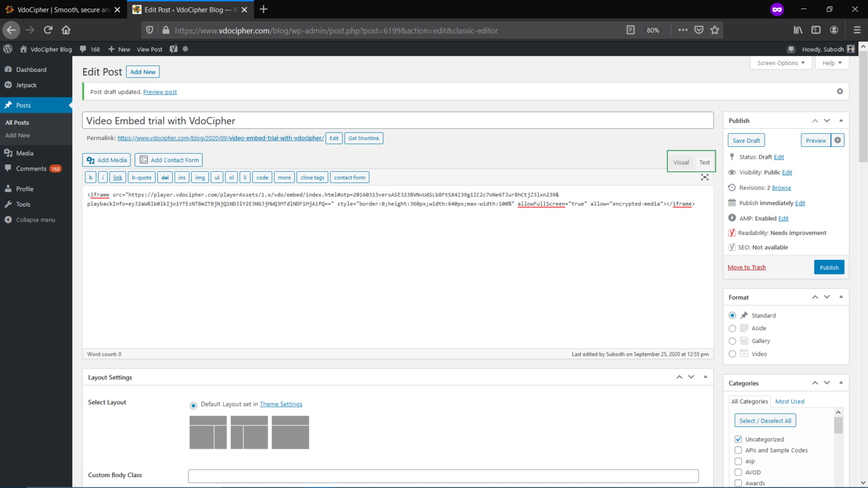Collapse Format panel with triangle toggle
This screenshot has height=488, width=868.
[x=841, y=297]
